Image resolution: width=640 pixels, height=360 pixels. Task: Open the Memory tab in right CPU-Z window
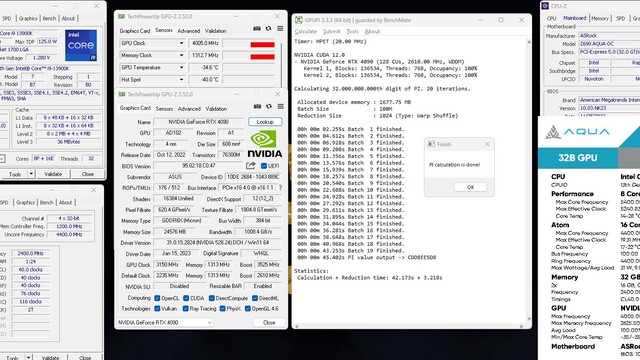(x=600, y=18)
